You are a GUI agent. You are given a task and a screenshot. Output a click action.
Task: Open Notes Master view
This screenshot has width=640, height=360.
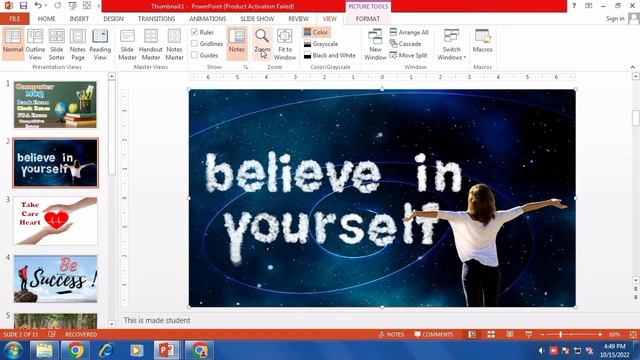174,44
